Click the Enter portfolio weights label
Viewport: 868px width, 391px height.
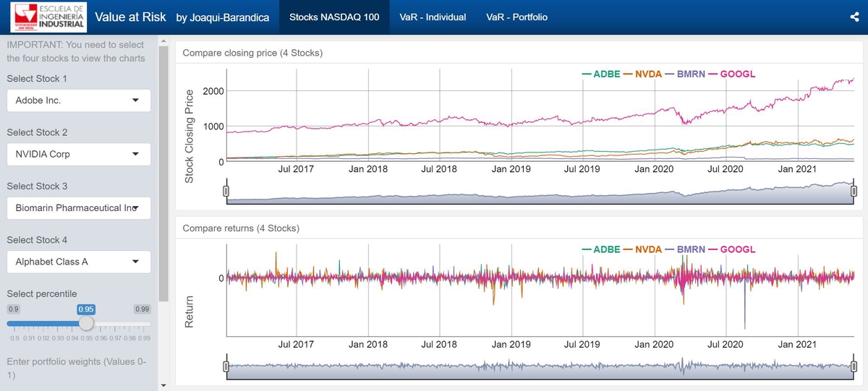76,369
